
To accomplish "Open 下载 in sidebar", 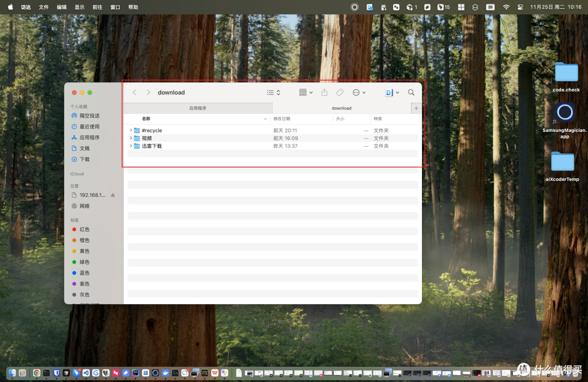I will [x=81, y=159].
